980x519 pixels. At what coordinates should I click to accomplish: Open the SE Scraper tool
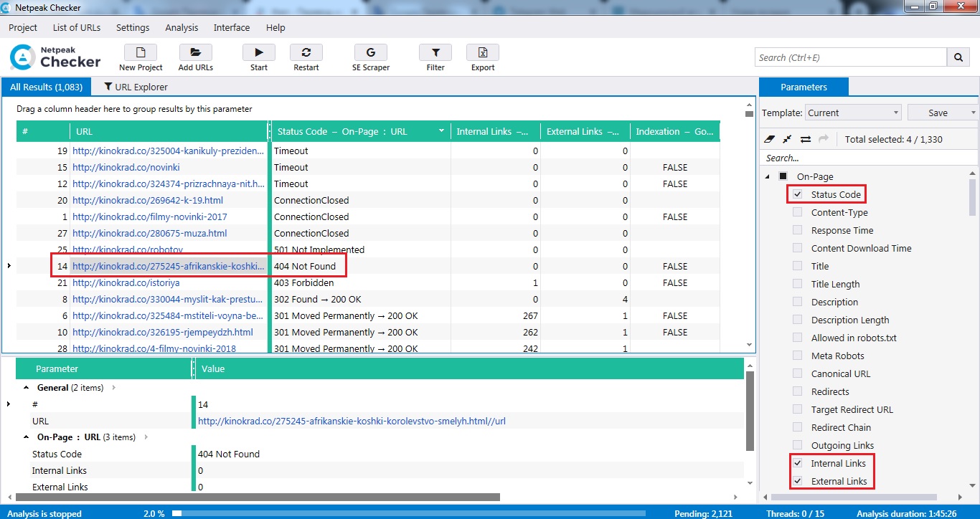pyautogui.click(x=371, y=52)
